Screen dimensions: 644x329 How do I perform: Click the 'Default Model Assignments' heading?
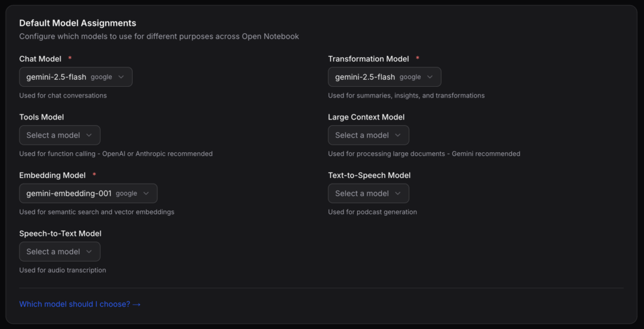click(77, 23)
